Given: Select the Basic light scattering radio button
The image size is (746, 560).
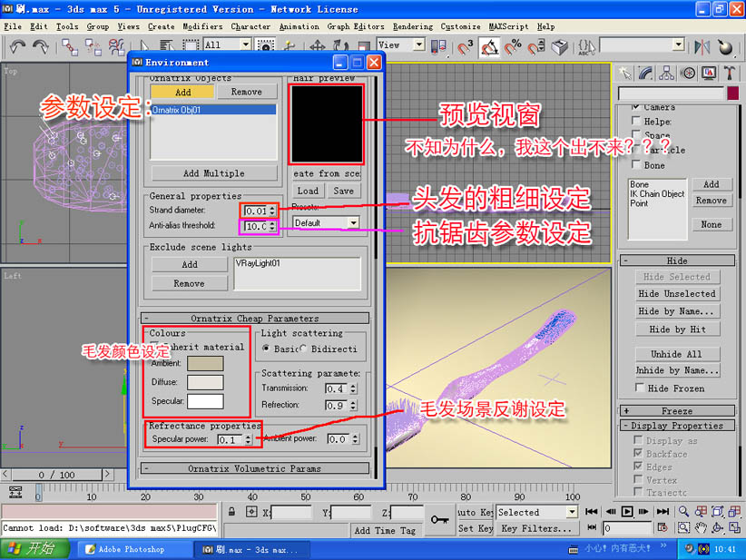Looking at the screenshot, I should [x=266, y=349].
